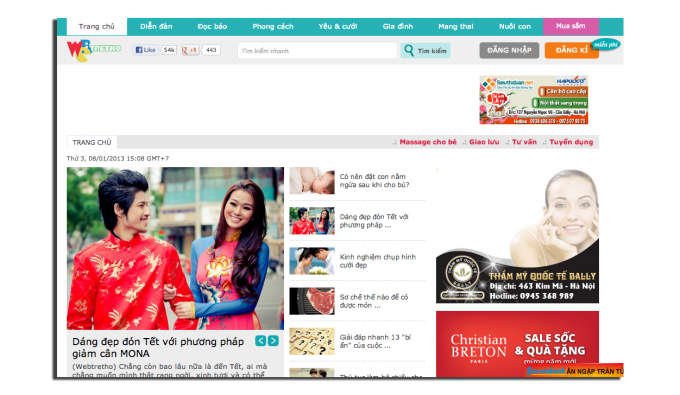
Task: Open the Giao lưu link
Action: pos(484,142)
